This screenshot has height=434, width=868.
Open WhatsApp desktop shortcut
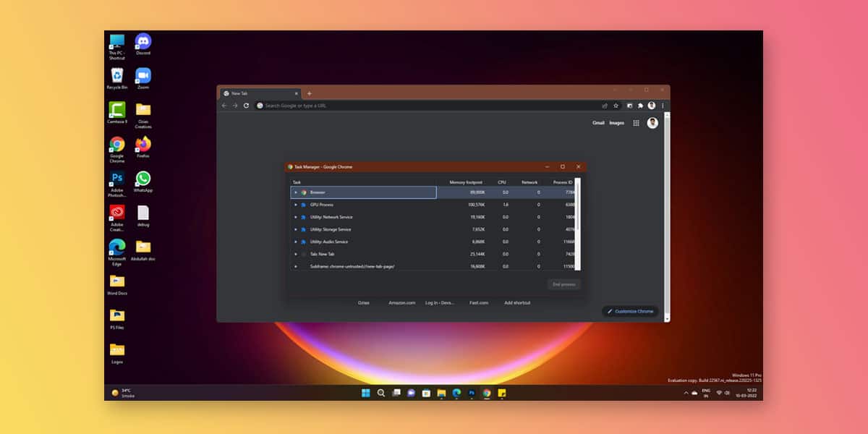tap(143, 181)
